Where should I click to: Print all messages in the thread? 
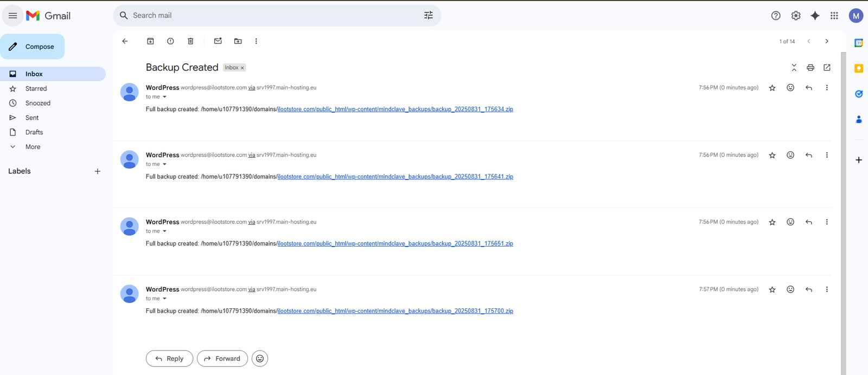click(x=810, y=68)
